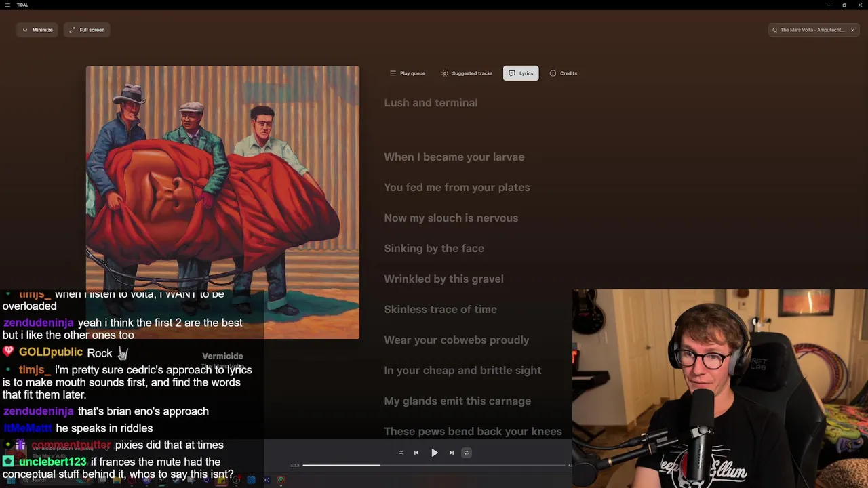Open the Credits tab
The height and width of the screenshot is (488, 868).
pos(564,73)
